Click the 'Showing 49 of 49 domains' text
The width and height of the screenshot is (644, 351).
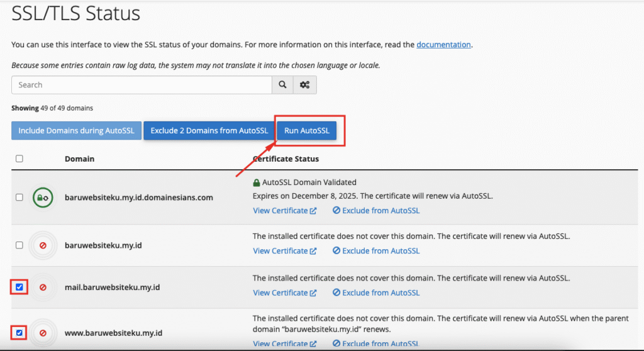[52, 108]
